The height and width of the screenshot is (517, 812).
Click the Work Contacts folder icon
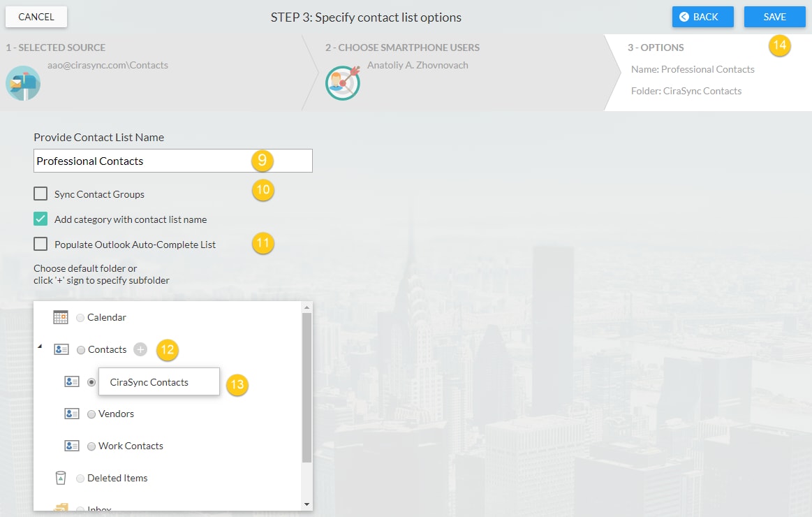click(71, 446)
